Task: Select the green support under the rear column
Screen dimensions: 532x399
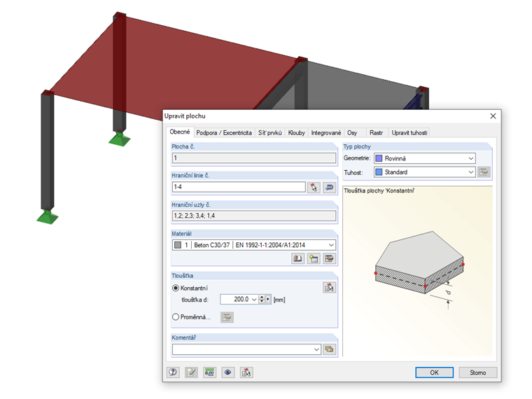Action: point(120,139)
